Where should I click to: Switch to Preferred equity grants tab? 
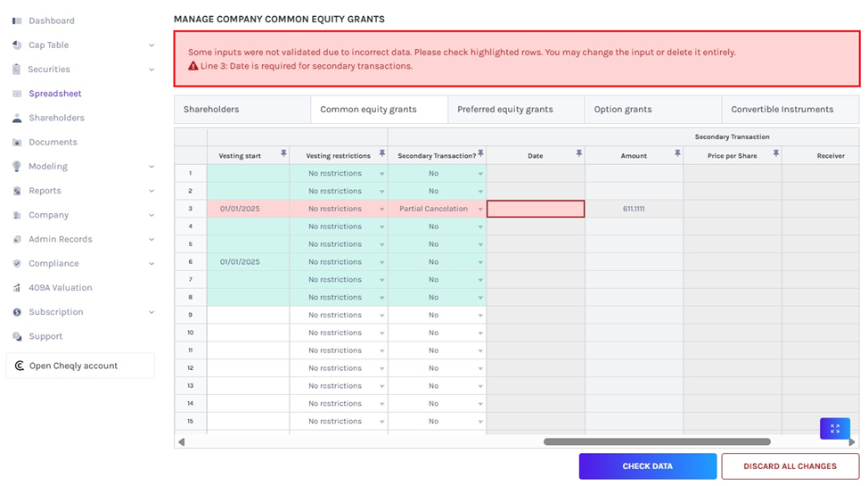pos(504,110)
